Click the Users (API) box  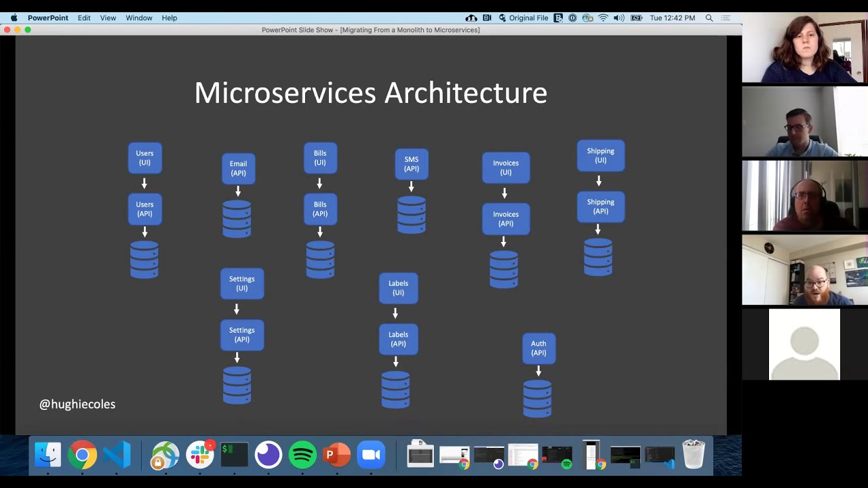144,209
